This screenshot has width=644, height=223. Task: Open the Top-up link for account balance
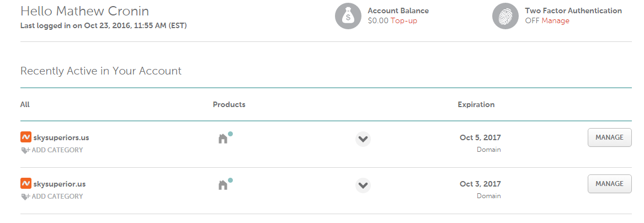point(404,21)
